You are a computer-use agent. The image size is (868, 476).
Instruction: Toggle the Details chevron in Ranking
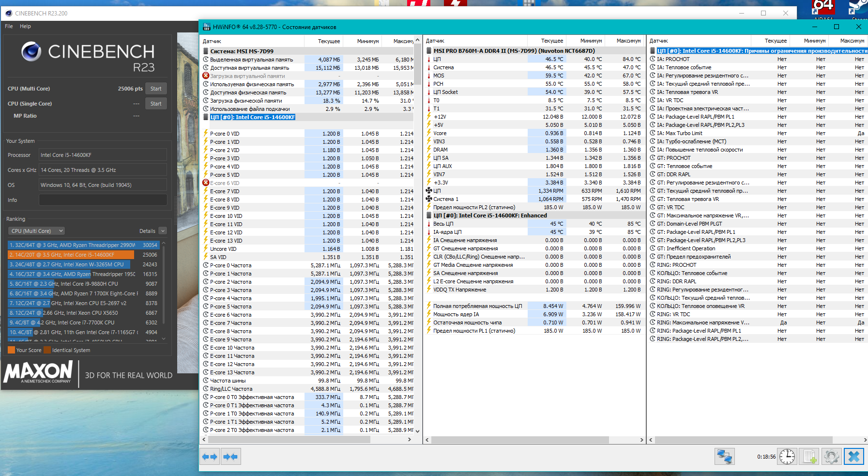pos(163,231)
